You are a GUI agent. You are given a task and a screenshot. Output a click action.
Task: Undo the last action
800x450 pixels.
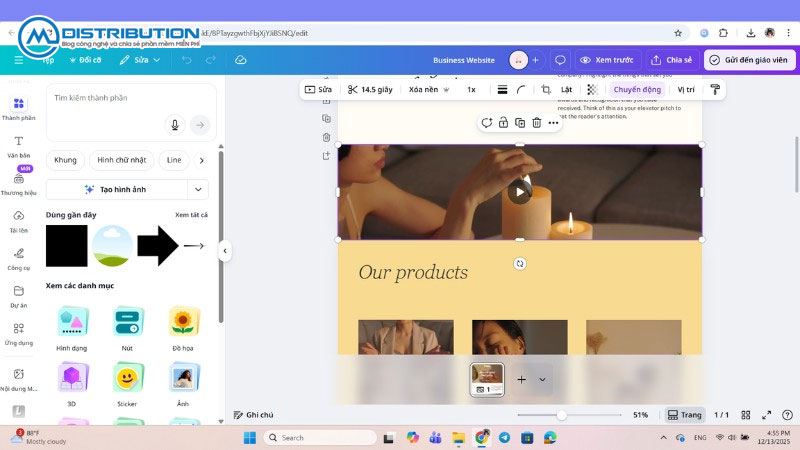tap(187, 60)
